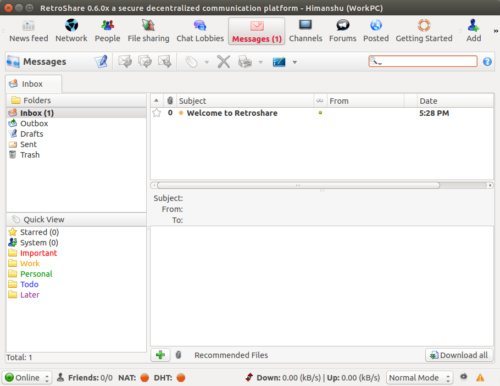This screenshot has height=386, width=500.
Task: Click the 5:28 PM date cell
Action: tap(434, 113)
